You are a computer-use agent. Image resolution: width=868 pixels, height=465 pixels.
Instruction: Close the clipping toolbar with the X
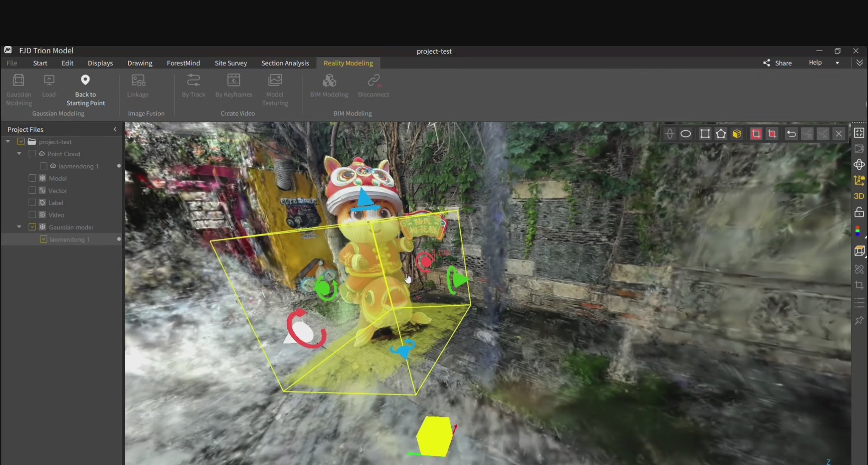(839, 134)
